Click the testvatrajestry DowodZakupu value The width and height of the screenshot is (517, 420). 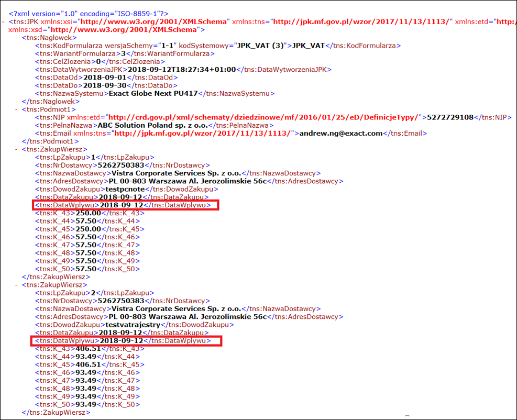[x=128, y=325]
